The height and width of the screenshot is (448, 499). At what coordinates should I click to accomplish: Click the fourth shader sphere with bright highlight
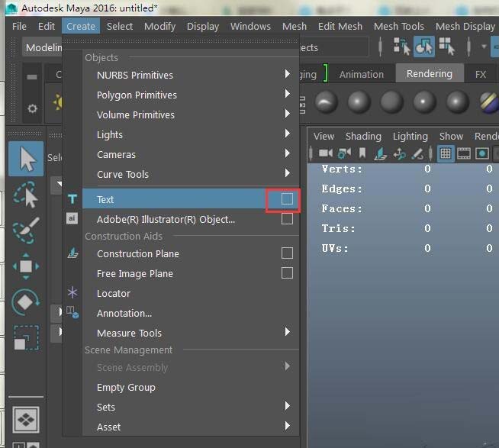pos(424,102)
